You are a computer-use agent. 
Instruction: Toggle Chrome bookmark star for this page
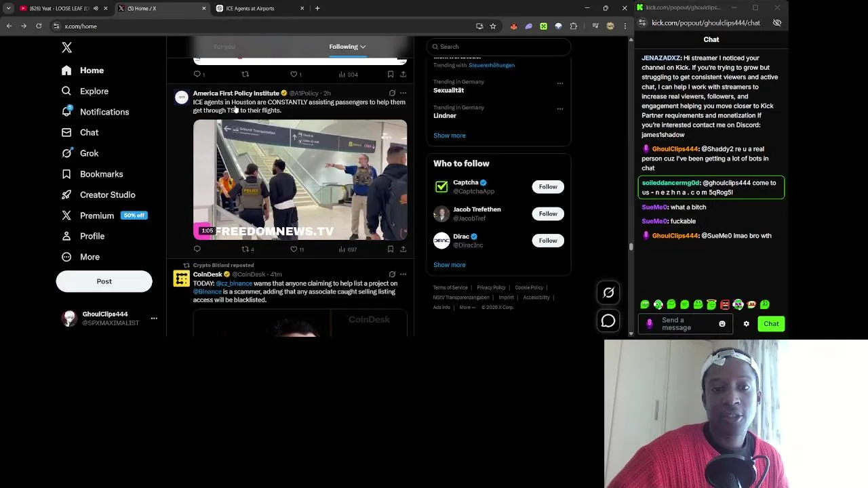click(493, 26)
